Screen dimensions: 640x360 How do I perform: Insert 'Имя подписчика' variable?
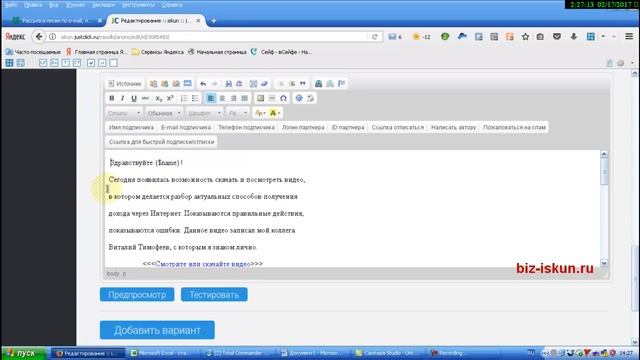(x=131, y=127)
